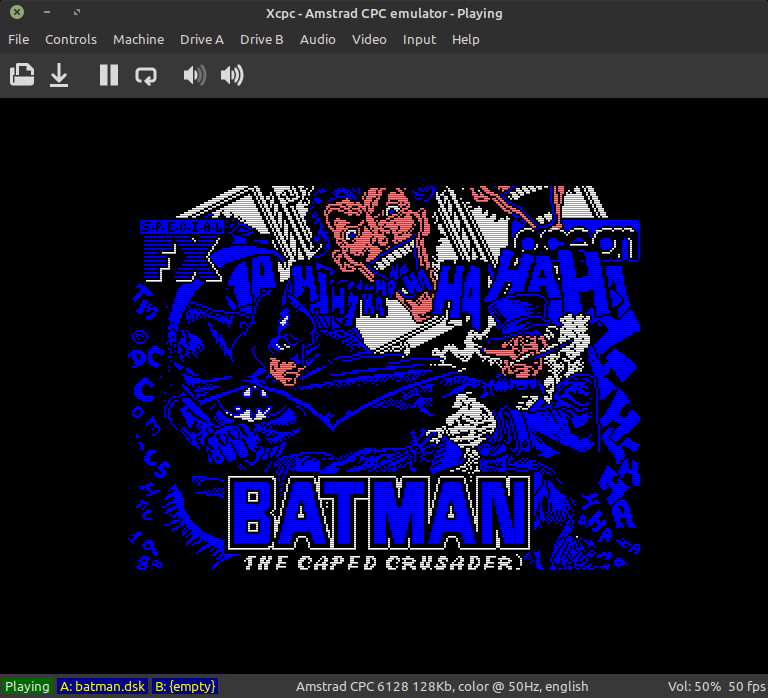Open the Controls menu
This screenshot has width=768, height=698.
pos(71,40)
